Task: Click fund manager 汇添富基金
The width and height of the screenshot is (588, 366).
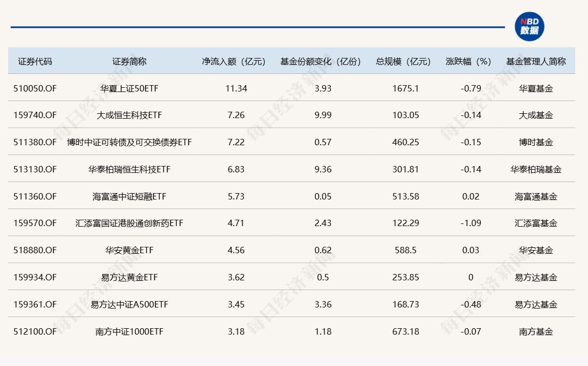Action: click(536, 223)
